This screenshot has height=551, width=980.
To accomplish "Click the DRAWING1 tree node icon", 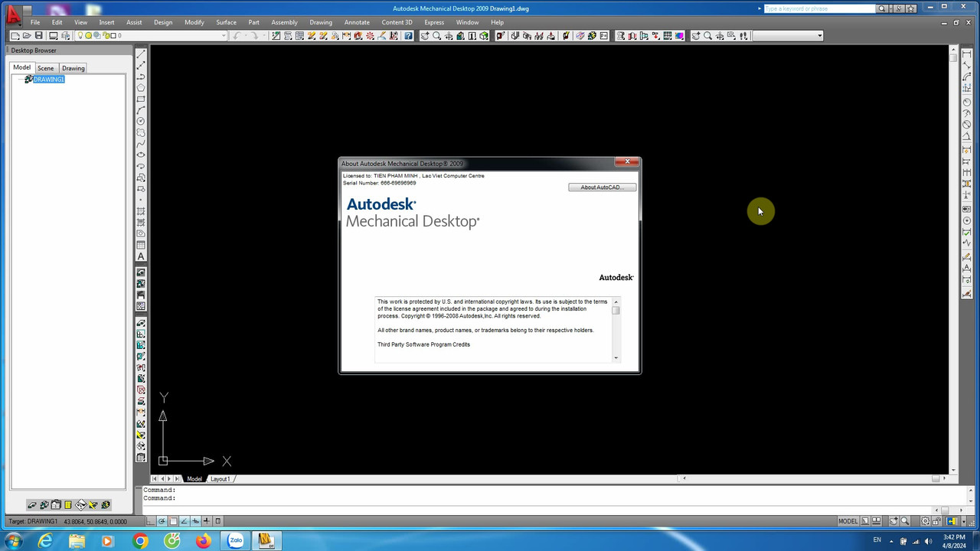I will [x=28, y=80].
